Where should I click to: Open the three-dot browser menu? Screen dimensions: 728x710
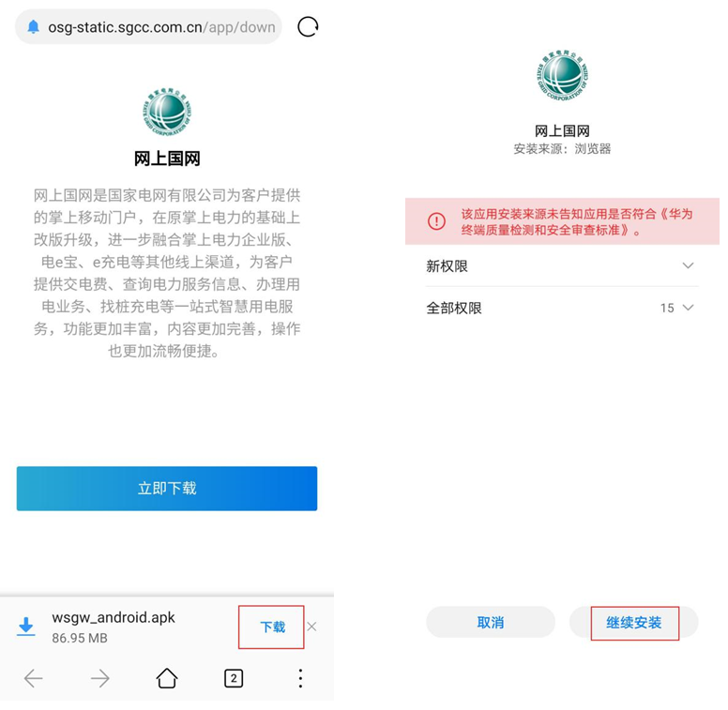[x=300, y=678]
